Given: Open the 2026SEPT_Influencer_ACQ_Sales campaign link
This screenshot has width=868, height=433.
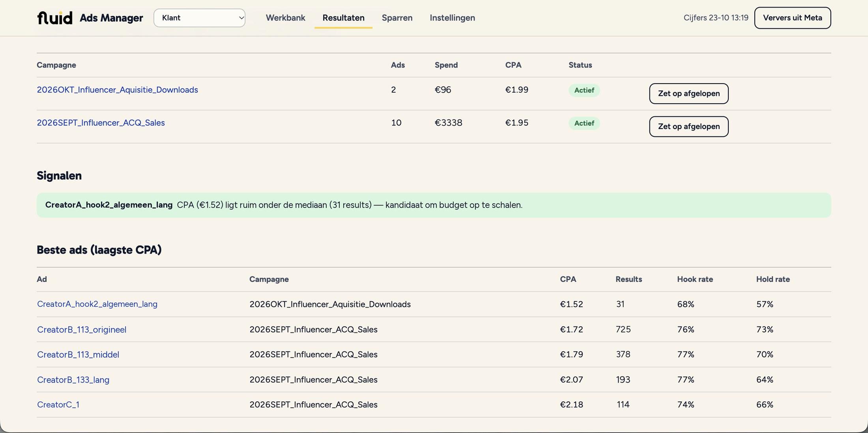Looking at the screenshot, I should [x=101, y=123].
